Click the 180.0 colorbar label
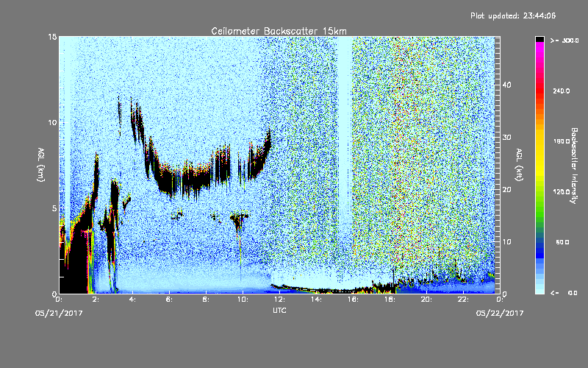Screen dimensions: 588x368 [x=562, y=141]
